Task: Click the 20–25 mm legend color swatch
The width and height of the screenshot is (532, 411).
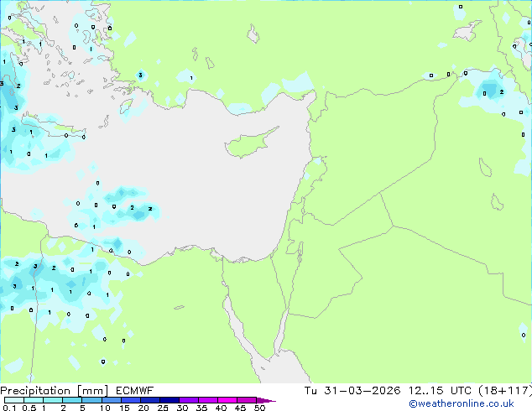Action: (150, 400)
